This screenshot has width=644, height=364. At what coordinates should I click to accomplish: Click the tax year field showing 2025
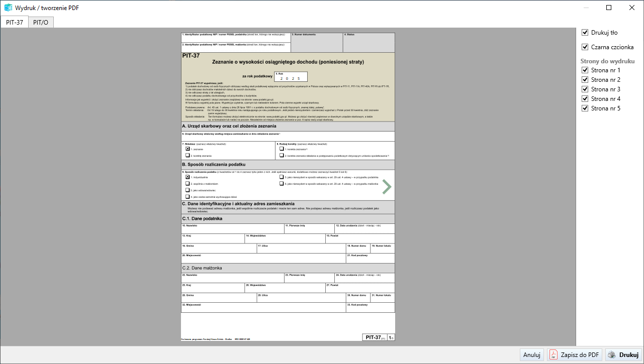(x=290, y=78)
